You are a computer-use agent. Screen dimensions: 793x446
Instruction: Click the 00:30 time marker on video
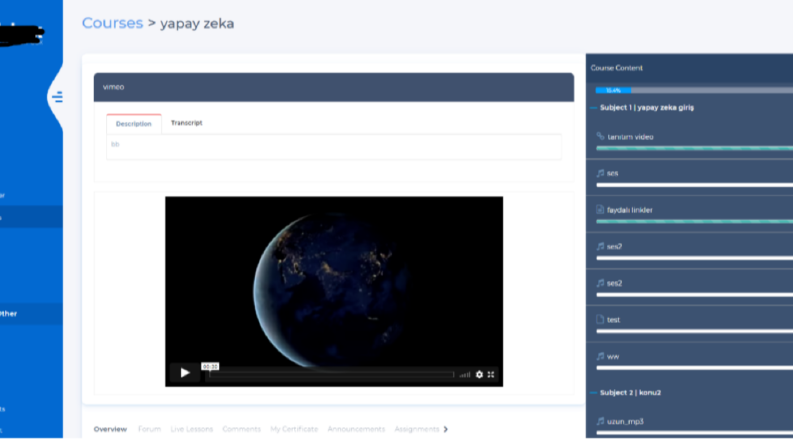pos(210,367)
